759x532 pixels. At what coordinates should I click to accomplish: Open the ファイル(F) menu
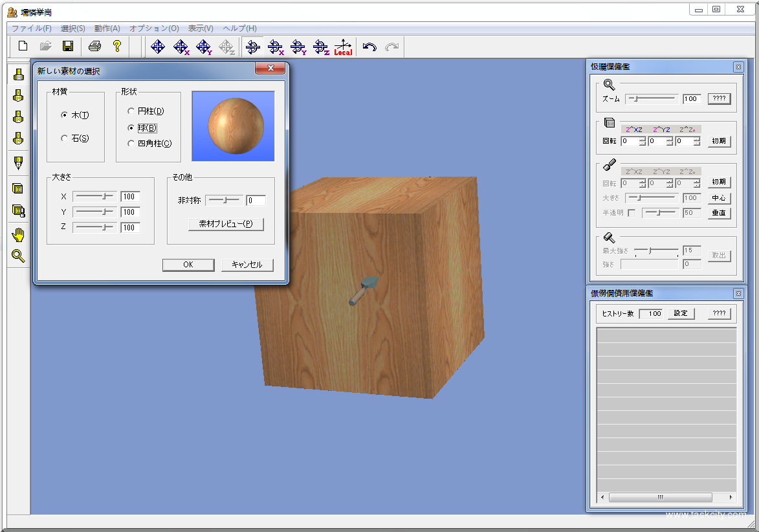click(x=32, y=28)
